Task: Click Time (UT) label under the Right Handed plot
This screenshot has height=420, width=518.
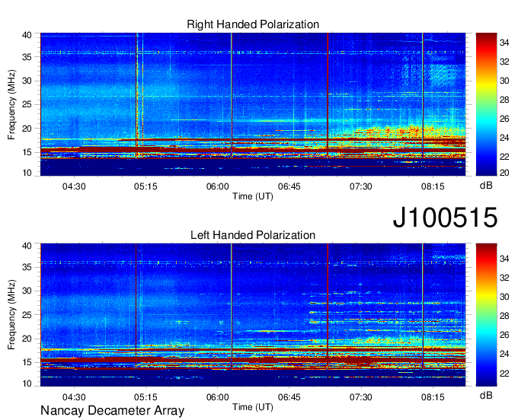Action: [253, 196]
